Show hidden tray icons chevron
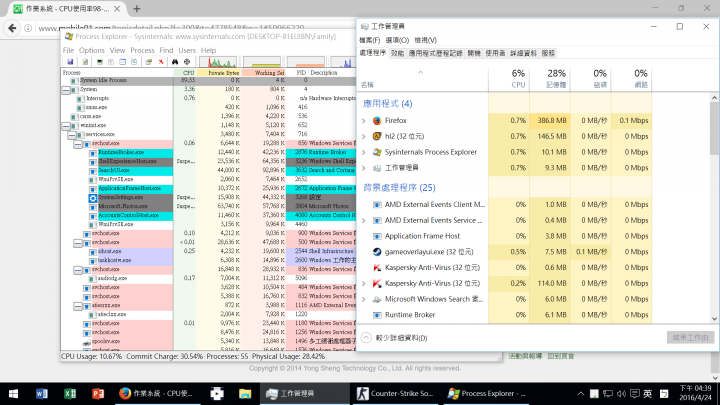The width and height of the screenshot is (720, 405). 580,394
